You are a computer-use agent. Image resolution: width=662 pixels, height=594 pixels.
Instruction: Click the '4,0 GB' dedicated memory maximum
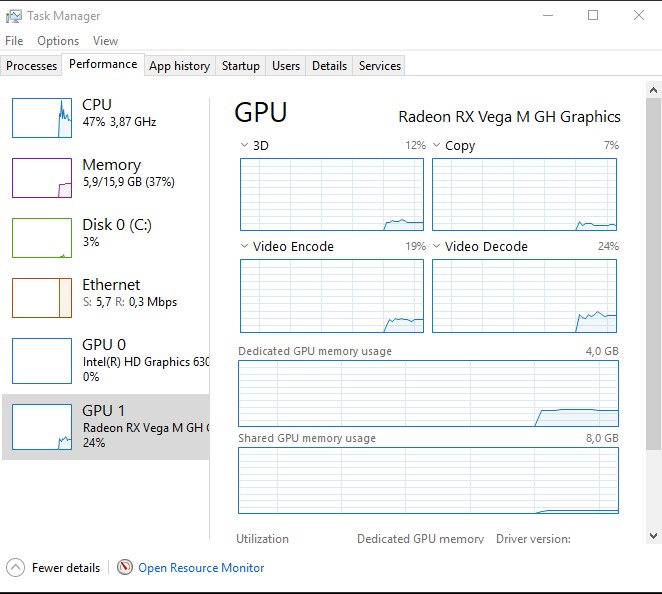point(602,351)
